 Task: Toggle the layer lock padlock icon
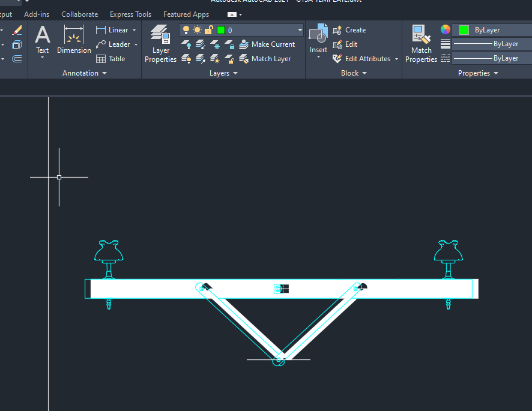click(x=208, y=29)
